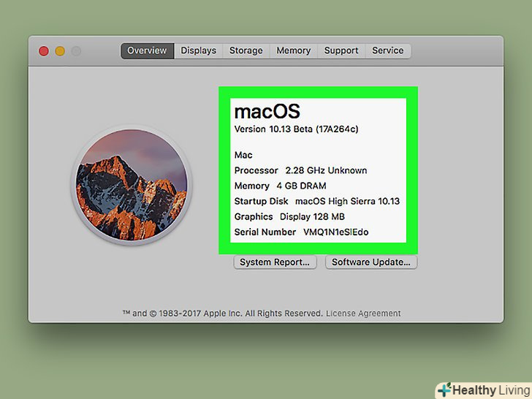Open the License Agreement link
This screenshot has height=399, width=532.
[363, 313]
